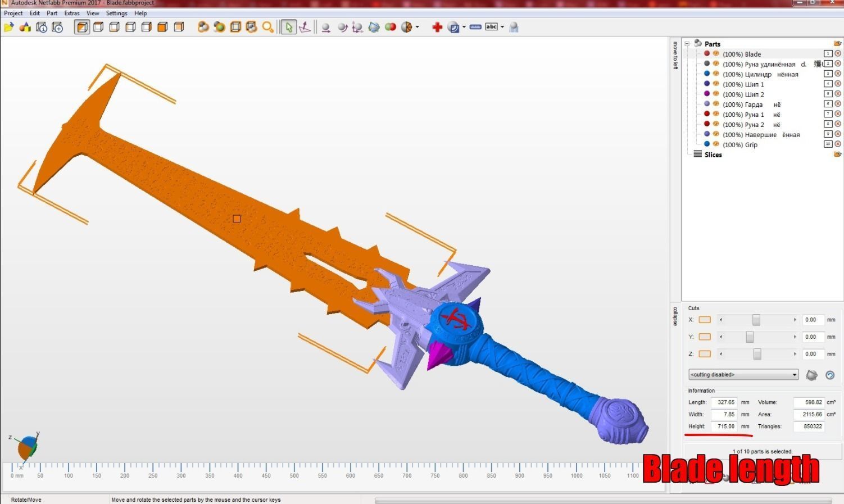This screenshot has height=504, width=844.
Task: Open the Project menu
Action: pyautogui.click(x=13, y=13)
